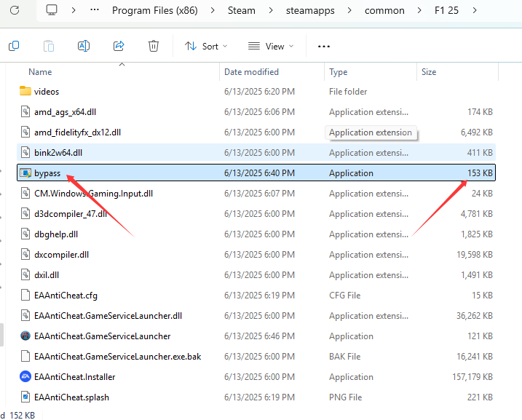Click the Copy icon in toolbar

tap(14, 46)
